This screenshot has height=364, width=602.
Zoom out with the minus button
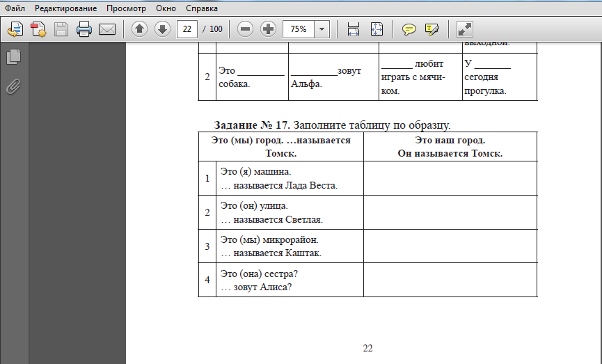245,29
